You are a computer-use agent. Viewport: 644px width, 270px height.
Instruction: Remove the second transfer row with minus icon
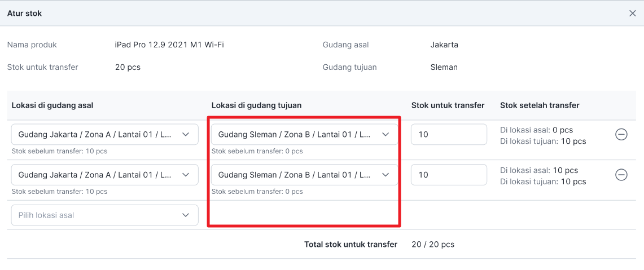coord(621,175)
